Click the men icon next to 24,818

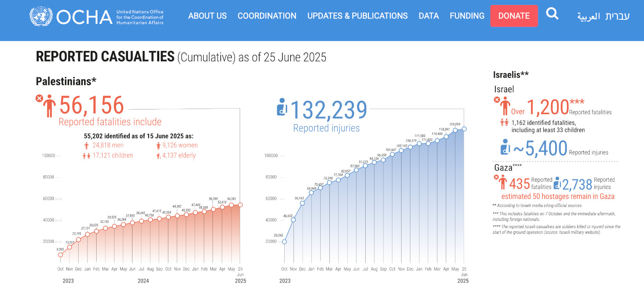(x=86, y=145)
